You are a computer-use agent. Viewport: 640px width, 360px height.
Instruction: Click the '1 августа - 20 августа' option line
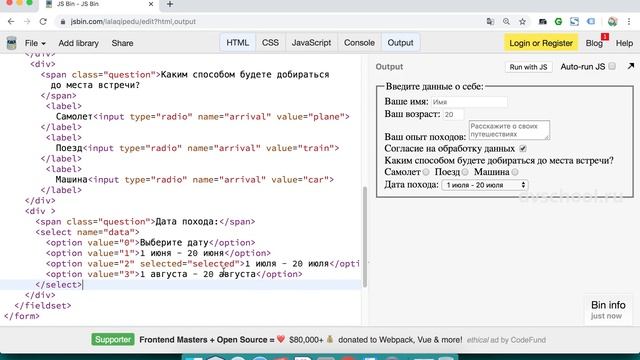pos(174,274)
